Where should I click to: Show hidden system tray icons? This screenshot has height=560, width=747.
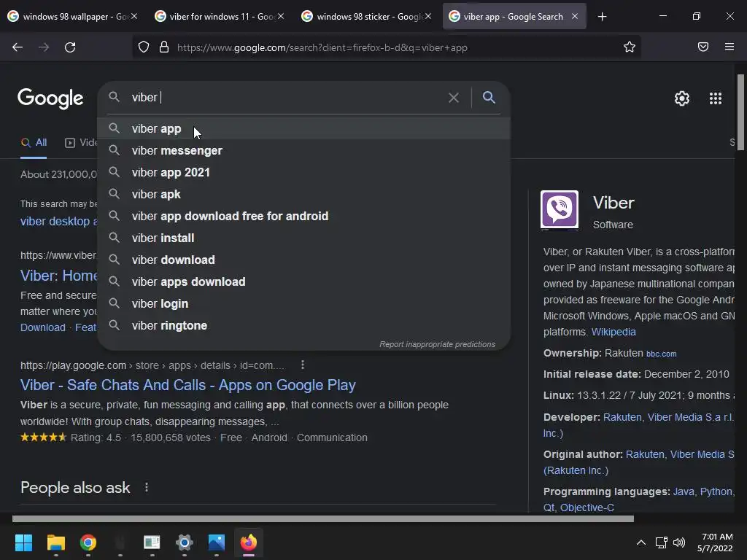tap(641, 542)
